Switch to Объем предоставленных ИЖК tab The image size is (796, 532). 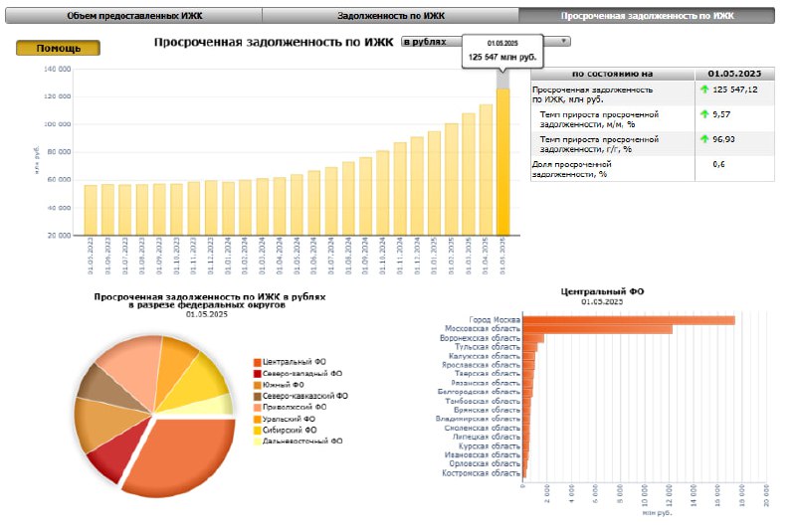[134, 16]
